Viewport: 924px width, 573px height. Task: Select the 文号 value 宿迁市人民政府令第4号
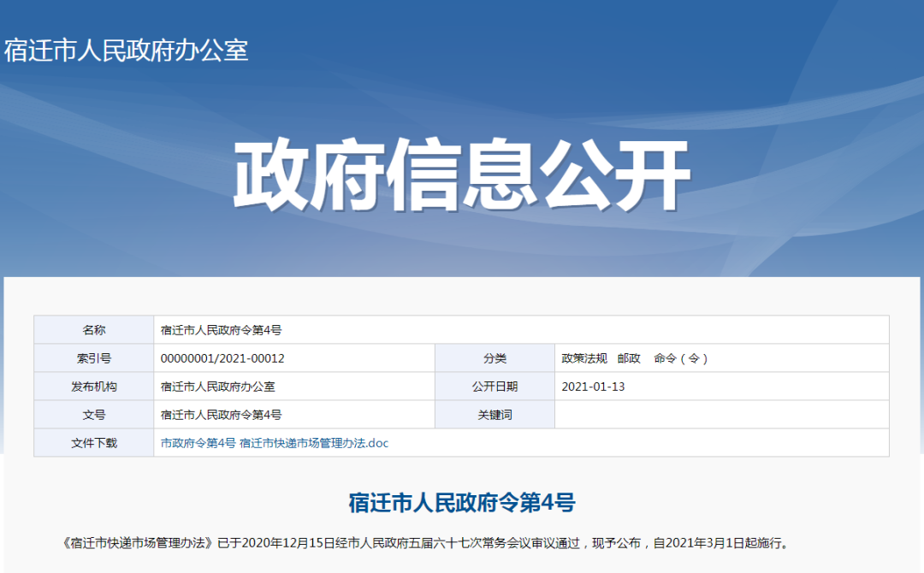click(x=221, y=415)
